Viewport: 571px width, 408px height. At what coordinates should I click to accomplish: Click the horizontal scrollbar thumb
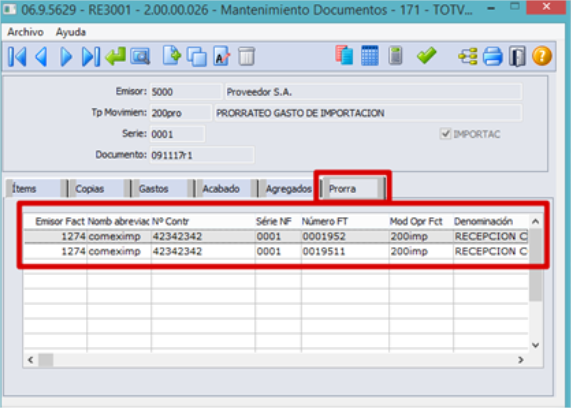46,360
